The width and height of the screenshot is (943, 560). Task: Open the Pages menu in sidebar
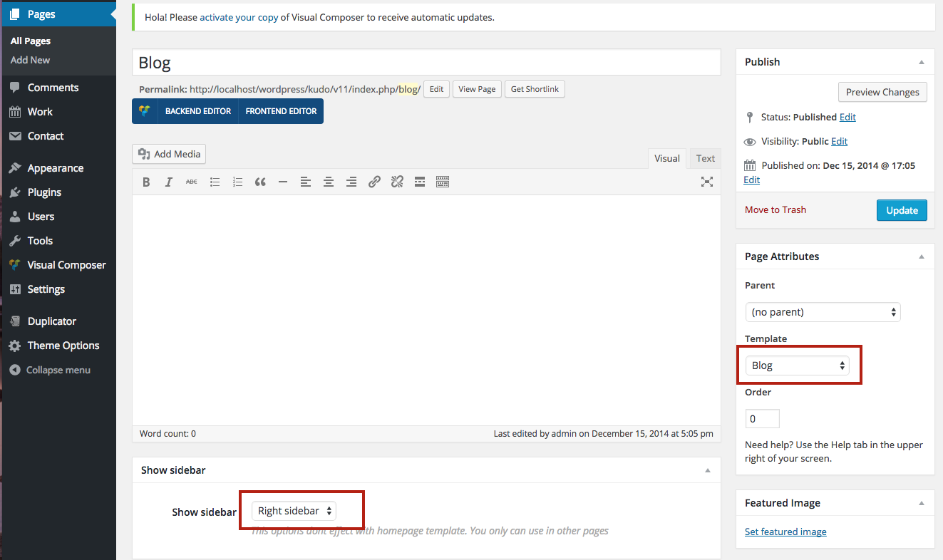pyautogui.click(x=58, y=14)
